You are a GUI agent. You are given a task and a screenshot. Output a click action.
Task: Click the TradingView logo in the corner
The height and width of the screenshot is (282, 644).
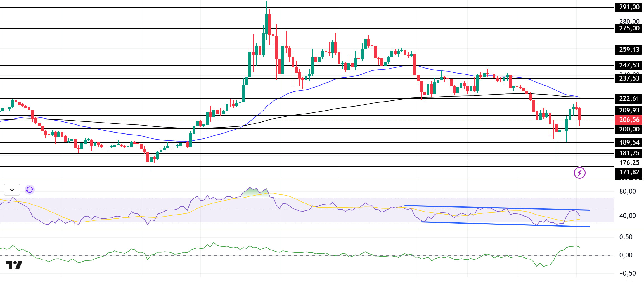14,265
